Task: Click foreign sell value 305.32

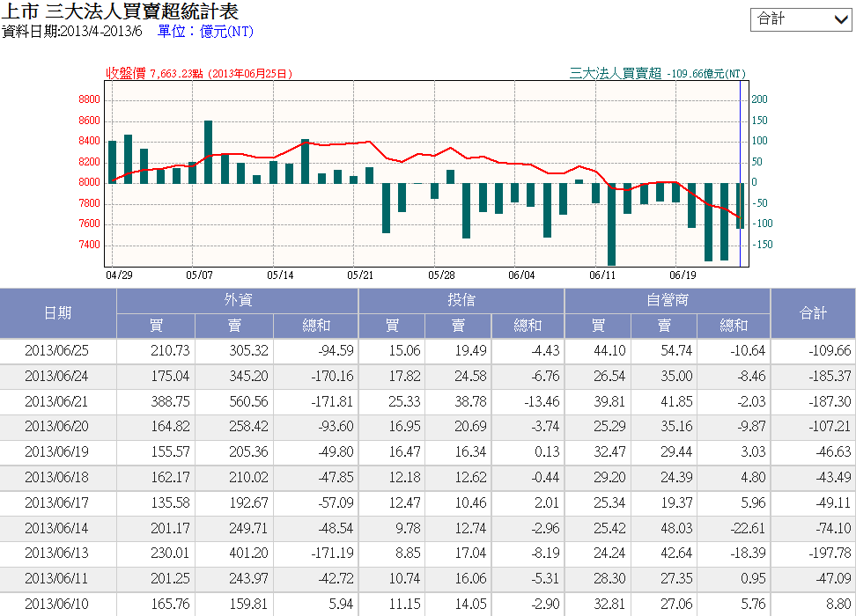Action: [248, 351]
